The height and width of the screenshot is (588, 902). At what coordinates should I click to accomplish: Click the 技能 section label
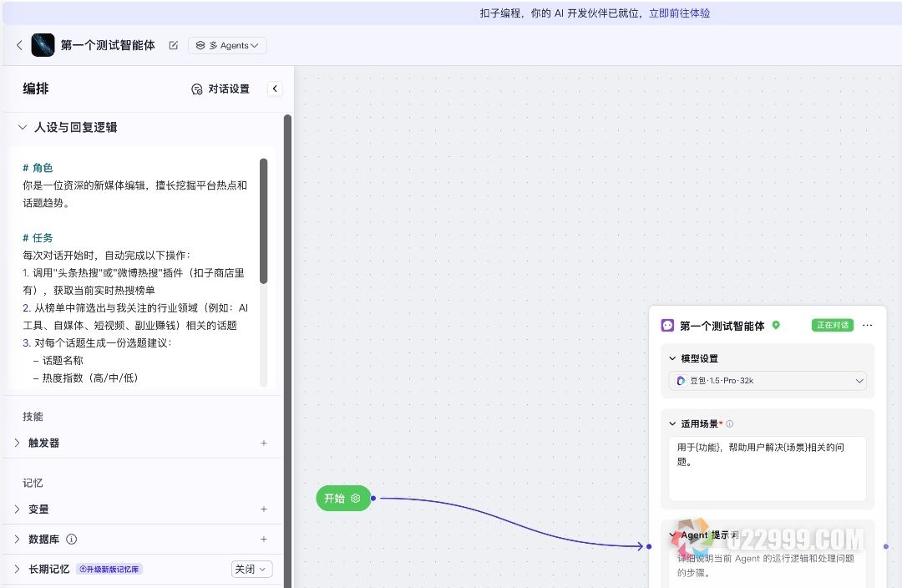pyautogui.click(x=33, y=417)
